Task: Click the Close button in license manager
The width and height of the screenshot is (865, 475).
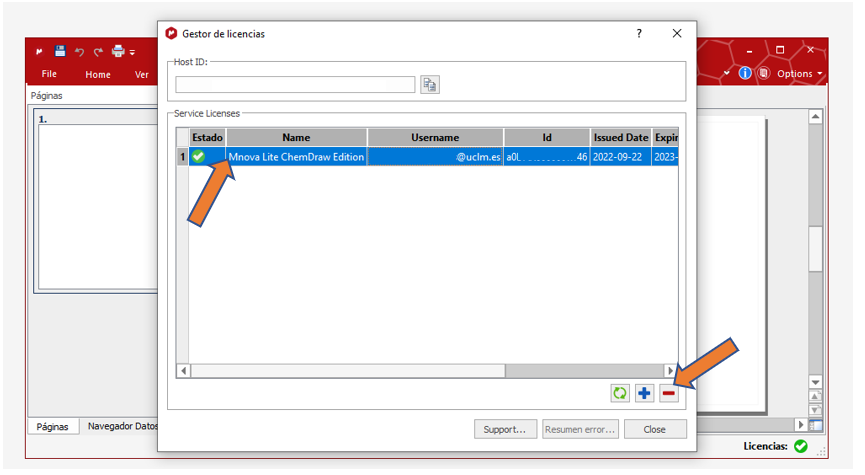Action: click(x=655, y=429)
